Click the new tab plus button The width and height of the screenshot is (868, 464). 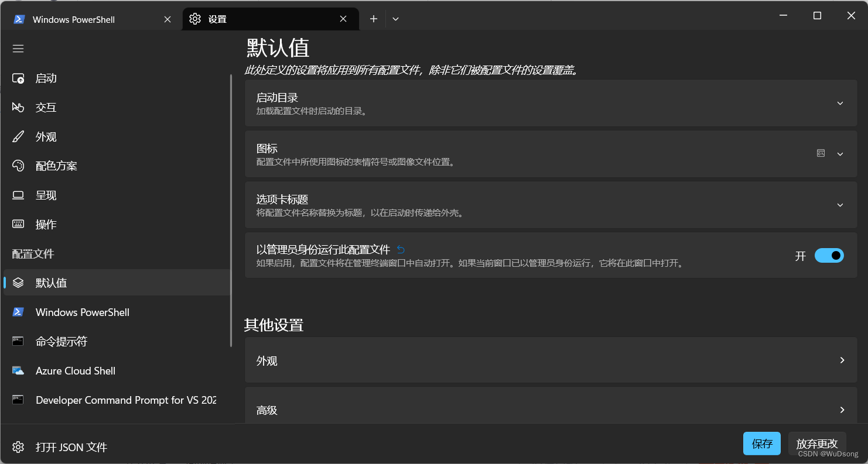click(373, 19)
